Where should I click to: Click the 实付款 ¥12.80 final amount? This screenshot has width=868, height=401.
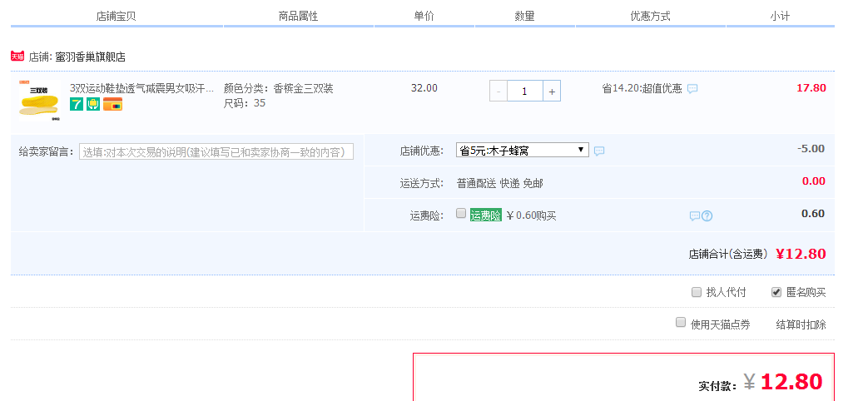pyautogui.click(x=783, y=382)
